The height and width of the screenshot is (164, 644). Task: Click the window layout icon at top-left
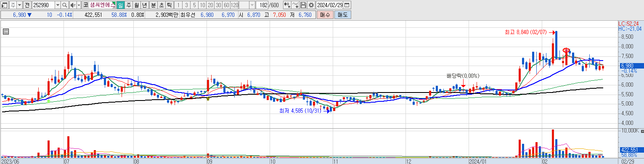[5, 5]
